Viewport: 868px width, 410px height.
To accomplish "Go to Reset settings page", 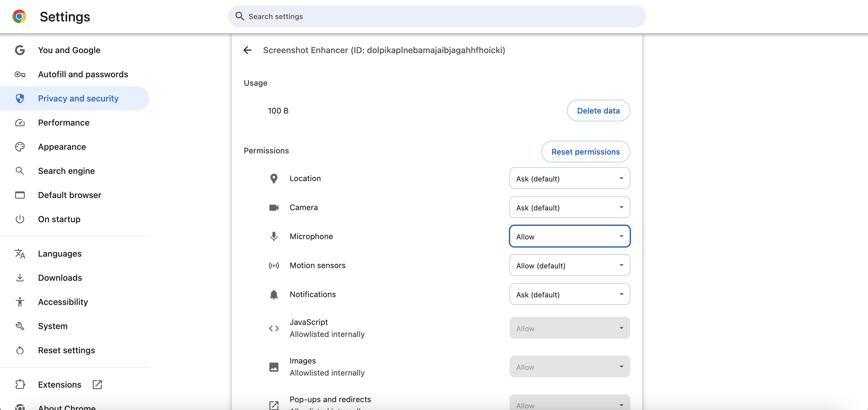I will (x=75, y=350).
